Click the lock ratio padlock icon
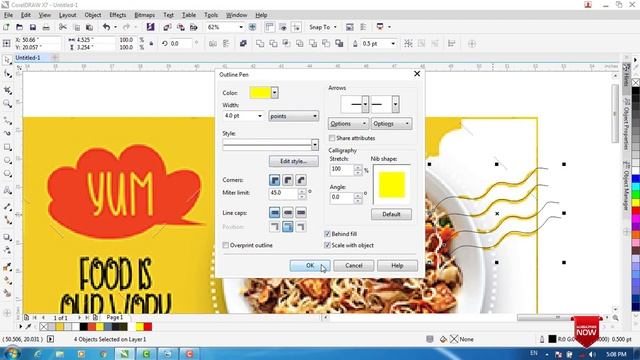Viewport: 640px width, 360px height. 151,44
